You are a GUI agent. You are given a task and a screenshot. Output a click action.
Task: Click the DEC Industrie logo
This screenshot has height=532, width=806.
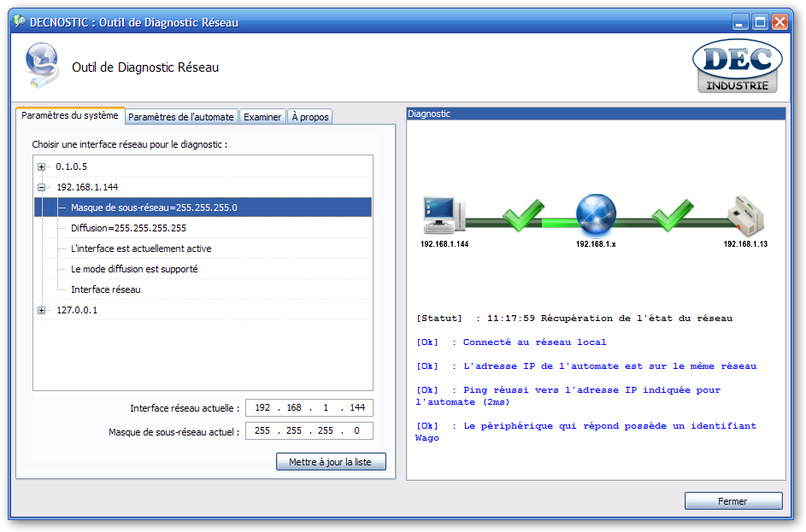[x=737, y=67]
